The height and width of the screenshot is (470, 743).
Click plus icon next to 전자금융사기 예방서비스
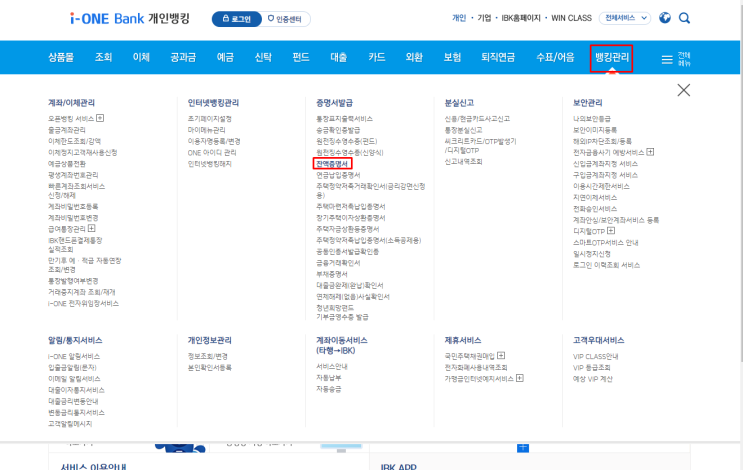click(650, 152)
